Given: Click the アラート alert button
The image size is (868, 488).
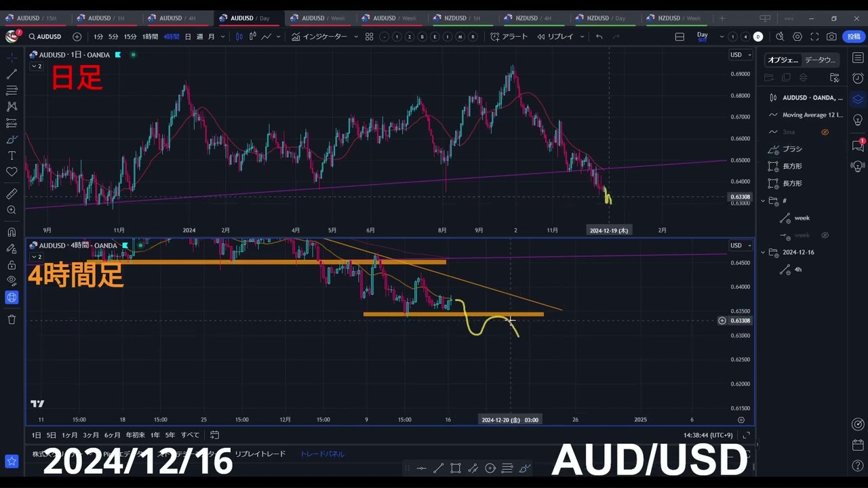Looking at the screenshot, I should [509, 37].
